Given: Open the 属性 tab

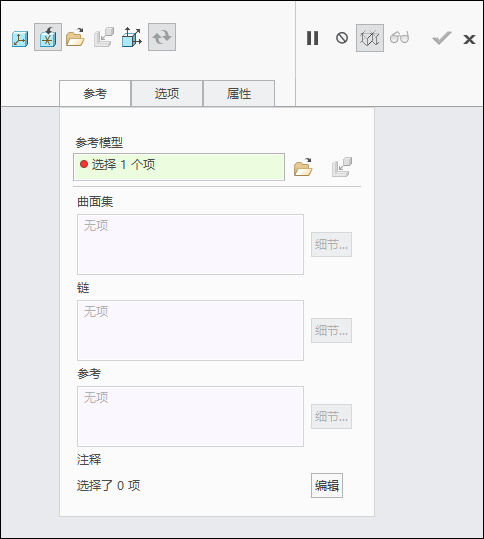Looking at the screenshot, I should tap(239, 94).
